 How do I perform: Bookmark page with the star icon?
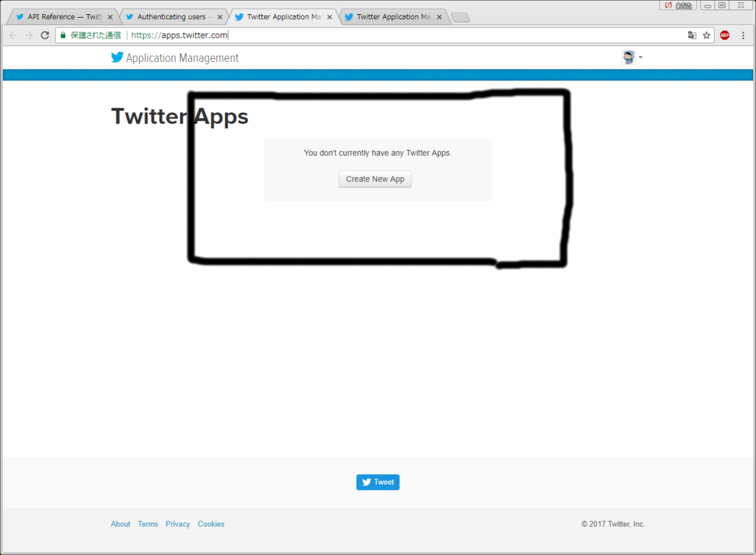[707, 35]
